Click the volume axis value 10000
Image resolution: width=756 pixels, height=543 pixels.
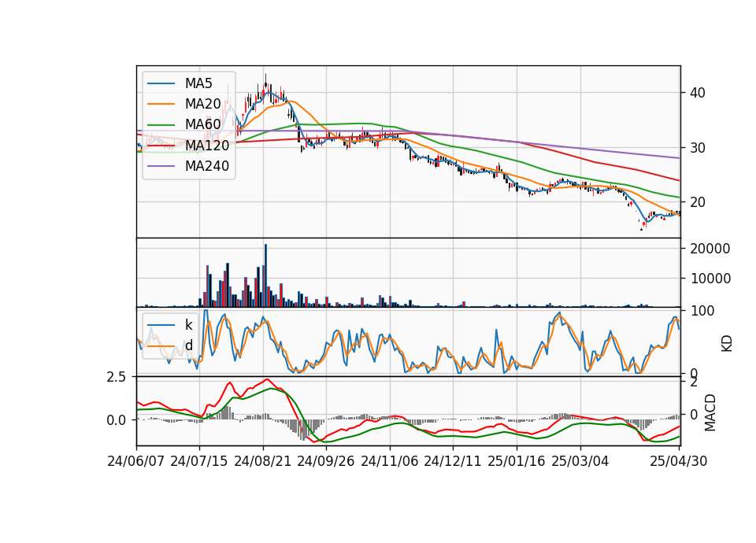point(710,279)
